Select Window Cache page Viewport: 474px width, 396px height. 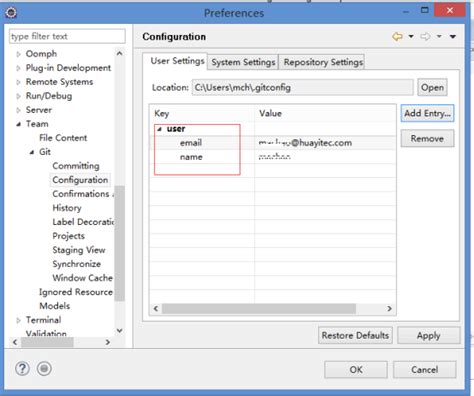click(x=82, y=278)
